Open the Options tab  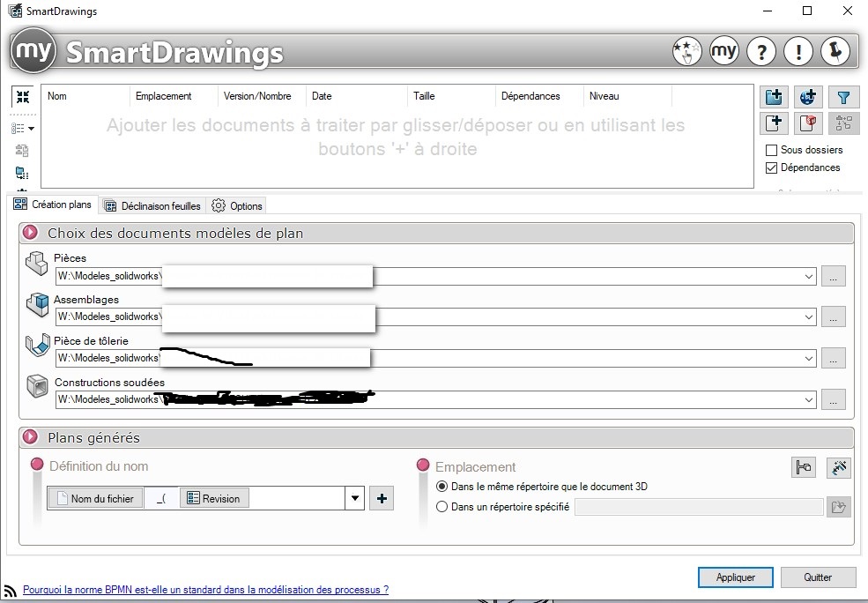[x=237, y=206]
